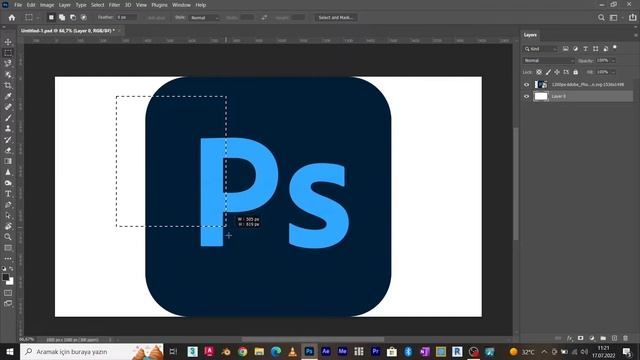Add layer style fx icon
640x360 pixels.
click(x=570, y=338)
